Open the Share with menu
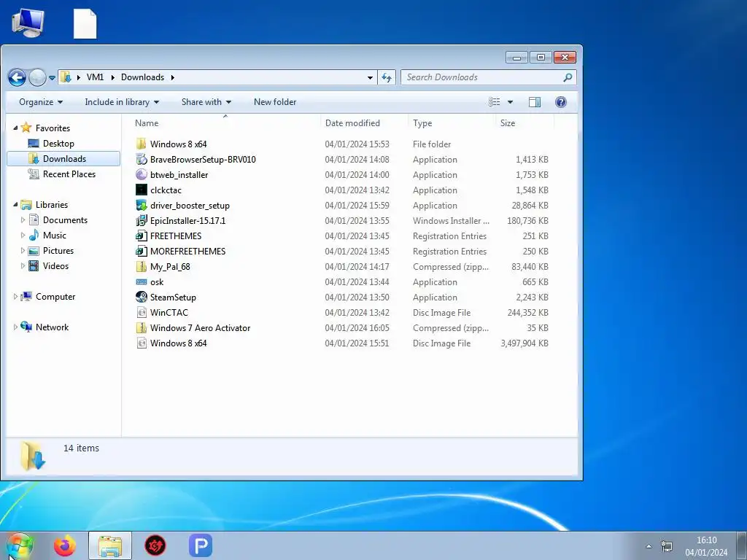 pyautogui.click(x=206, y=102)
